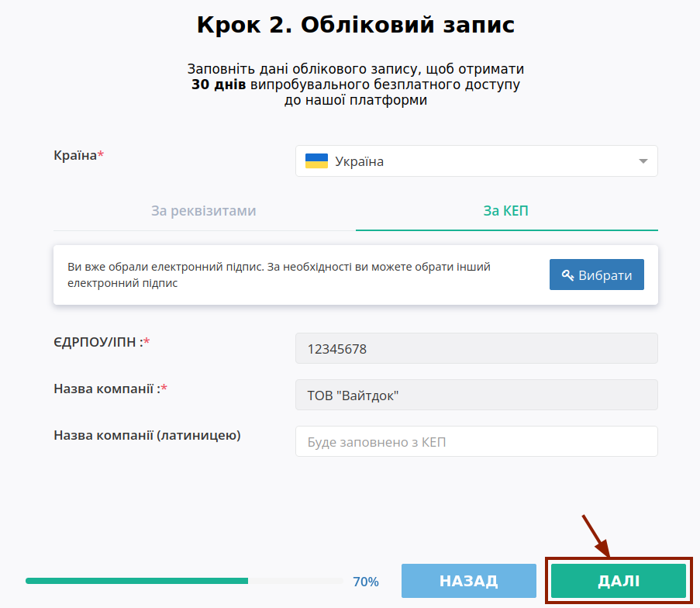
Task: Click the green progress bar
Action: (x=136, y=581)
